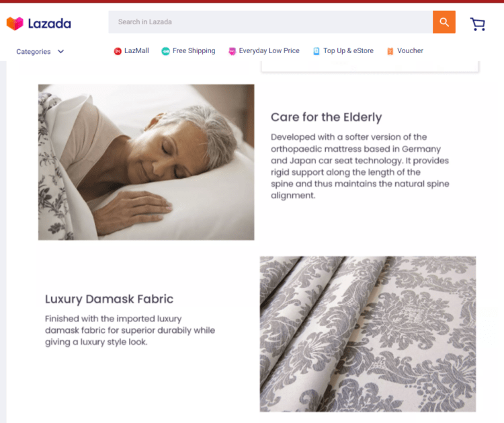Select Everyday Low Price menu item

coord(269,51)
